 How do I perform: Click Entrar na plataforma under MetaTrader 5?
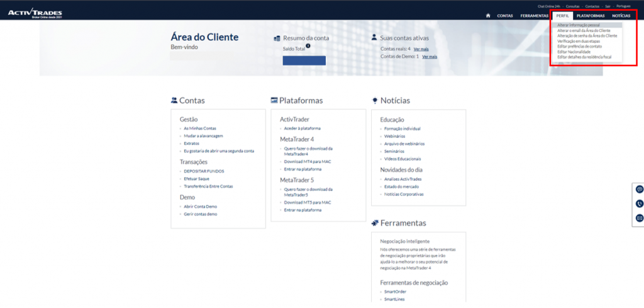click(303, 210)
